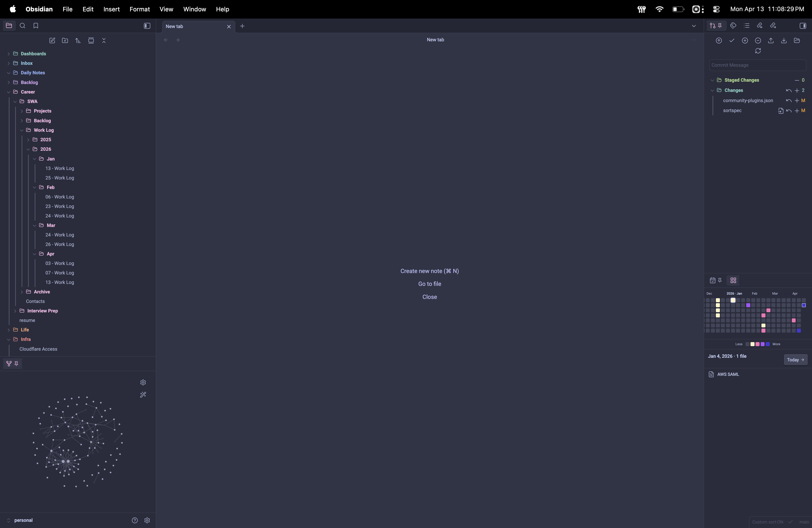Click the Git commit-and-sync up-arrow icon

[x=719, y=41]
